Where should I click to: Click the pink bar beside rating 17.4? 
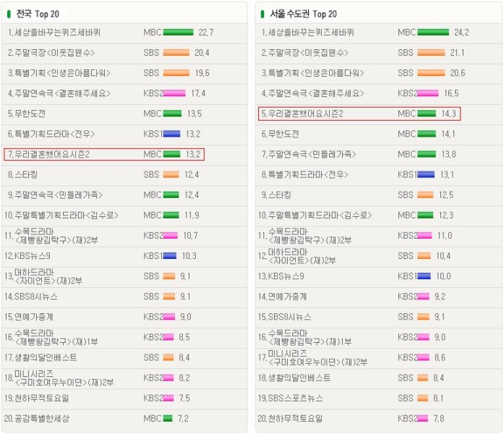(174, 93)
